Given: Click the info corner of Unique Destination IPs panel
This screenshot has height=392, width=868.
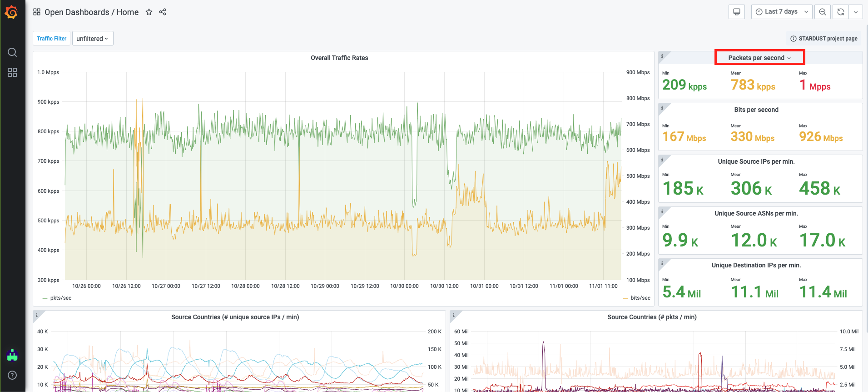Looking at the screenshot, I should (x=662, y=263).
